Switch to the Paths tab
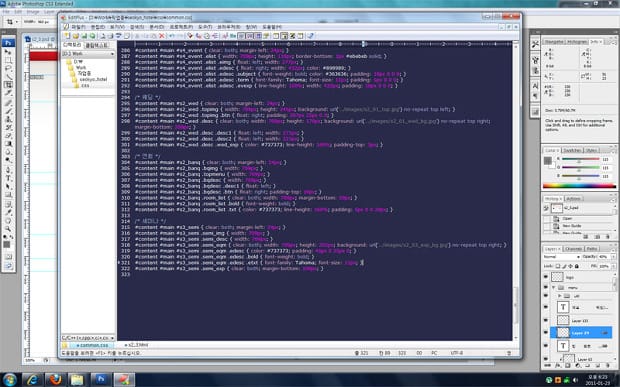This screenshot has width=620, height=387. click(x=592, y=249)
